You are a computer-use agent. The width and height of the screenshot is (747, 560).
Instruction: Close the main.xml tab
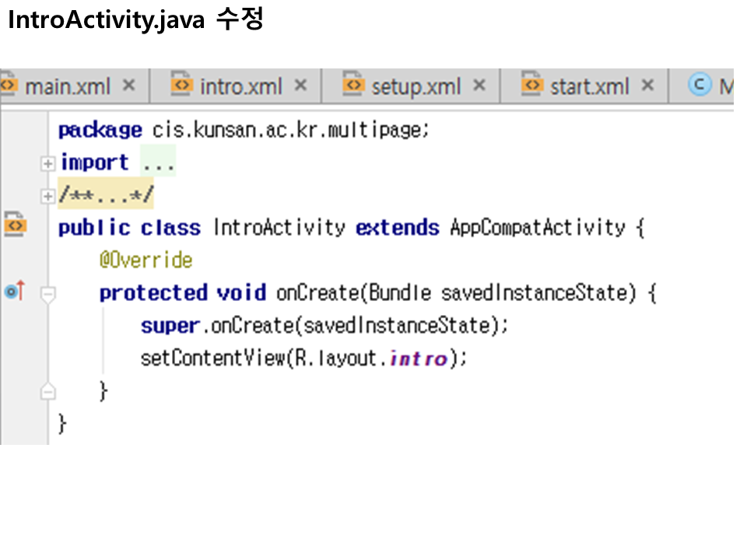coord(129,85)
